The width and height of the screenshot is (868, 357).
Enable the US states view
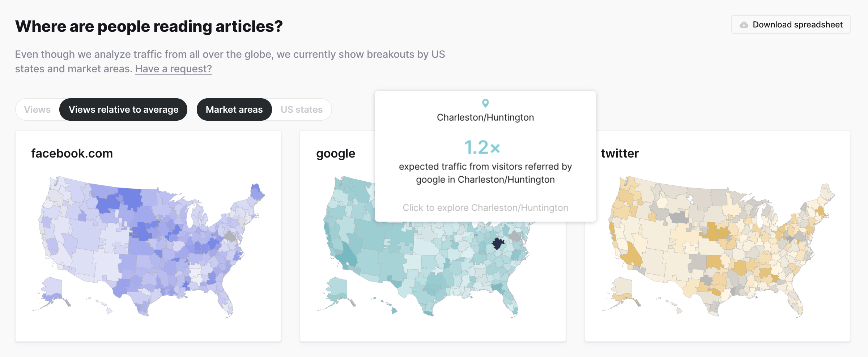coord(301,109)
